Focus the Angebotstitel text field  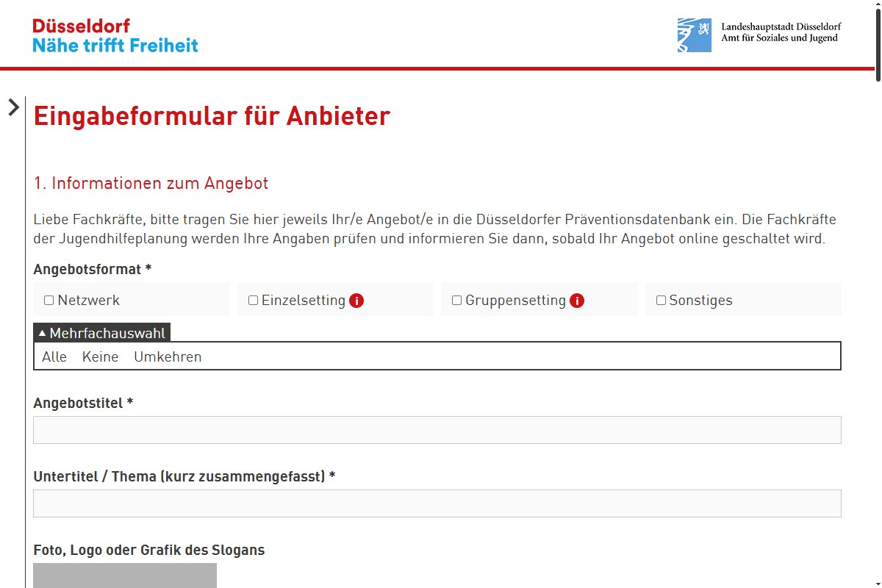coord(437,430)
